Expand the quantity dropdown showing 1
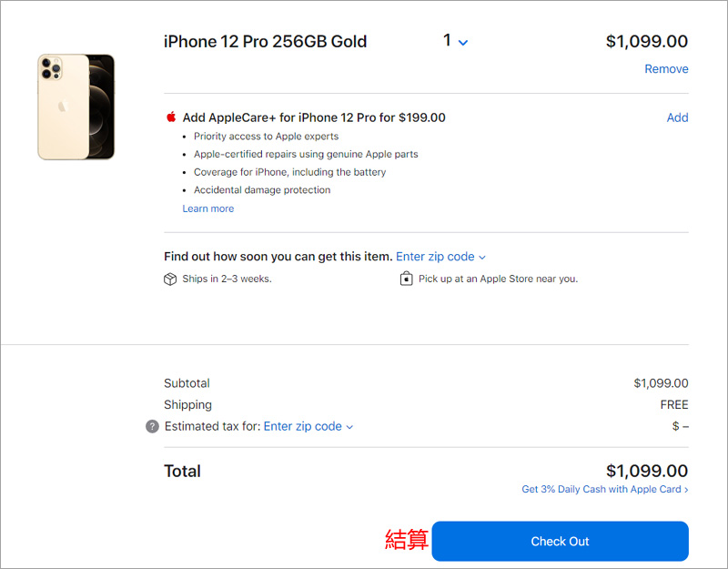The image size is (728, 569). pos(455,41)
